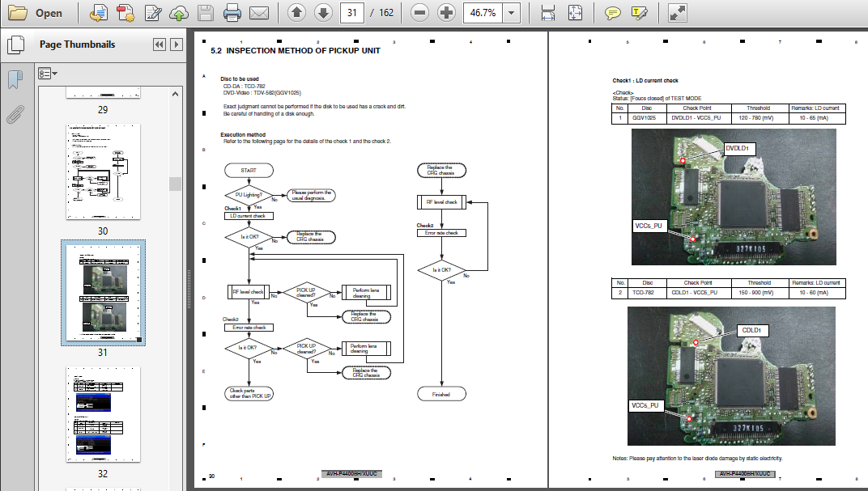Open the zoom level dropdown arrow

click(x=512, y=13)
